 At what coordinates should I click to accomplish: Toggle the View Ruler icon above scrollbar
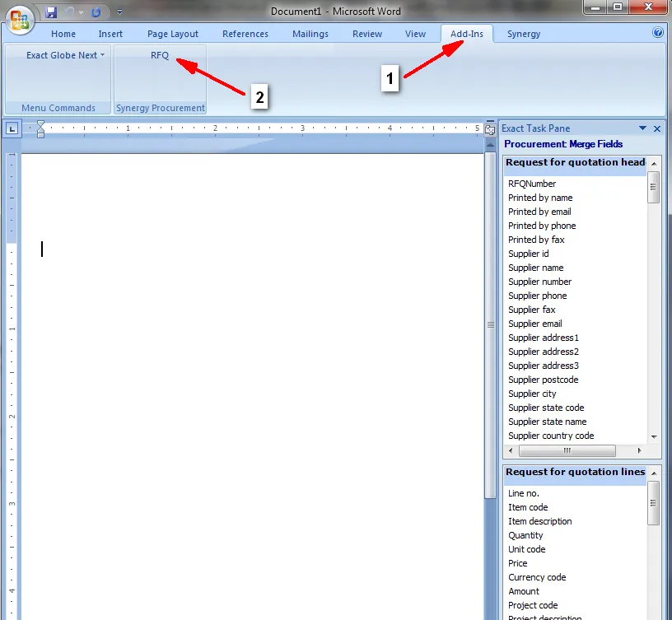click(x=490, y=128)
